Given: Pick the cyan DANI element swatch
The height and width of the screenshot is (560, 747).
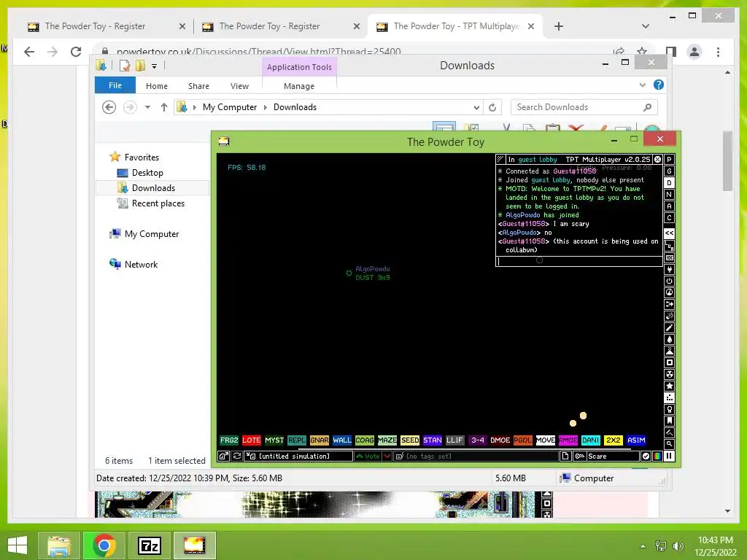Looking at the screenshot, I should click(x=591, y=440).
